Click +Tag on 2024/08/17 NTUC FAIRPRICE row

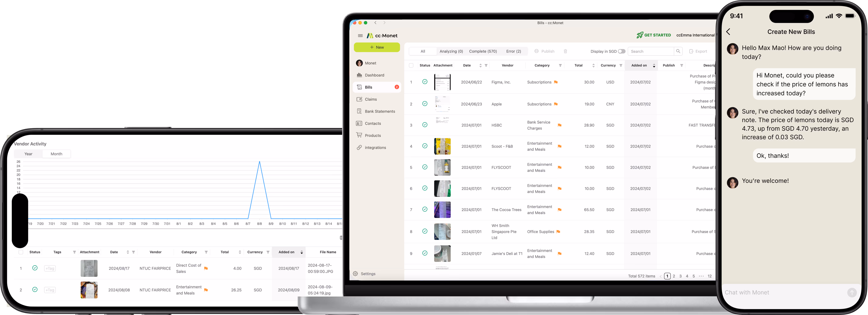[x=50, y=268]
